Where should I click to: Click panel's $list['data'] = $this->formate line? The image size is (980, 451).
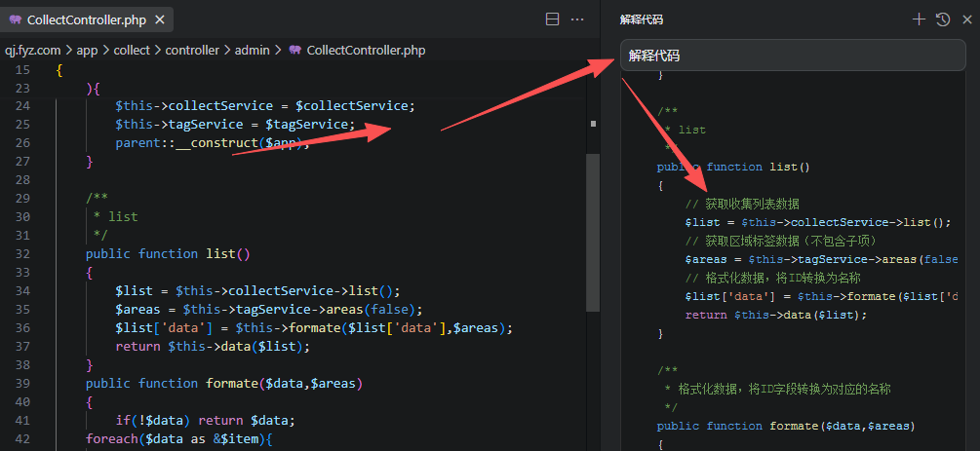point(821,296)
